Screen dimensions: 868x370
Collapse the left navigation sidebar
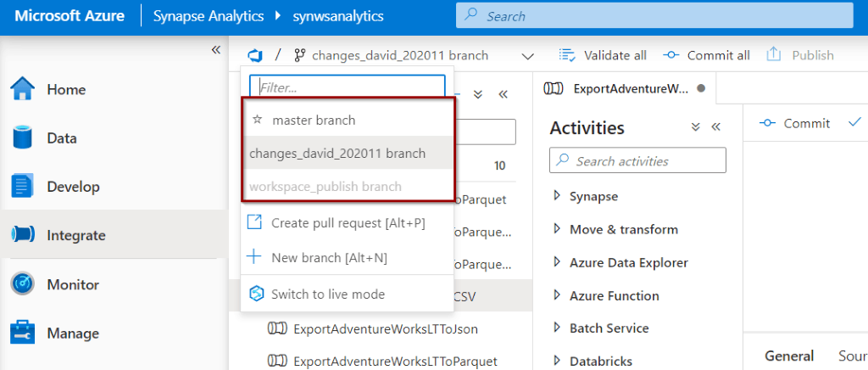click(x=216, y=50)
